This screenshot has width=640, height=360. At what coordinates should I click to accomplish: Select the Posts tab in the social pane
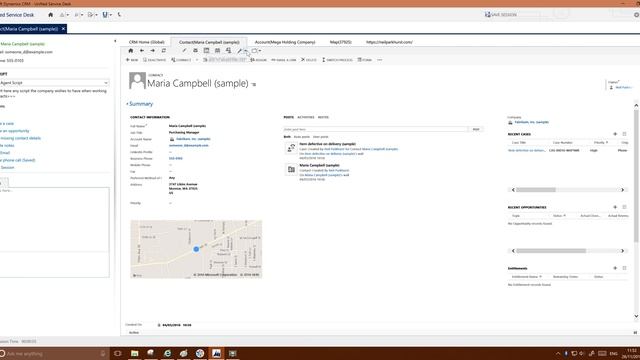pyautogui.click(x=289, y=117)
